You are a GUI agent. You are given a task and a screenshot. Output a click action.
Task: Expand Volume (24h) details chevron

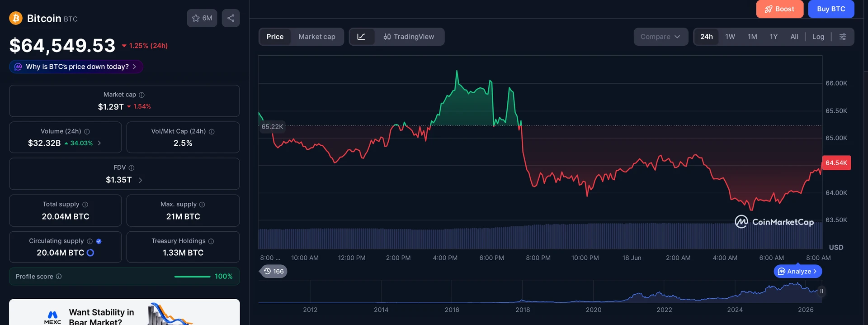[99, 143]
